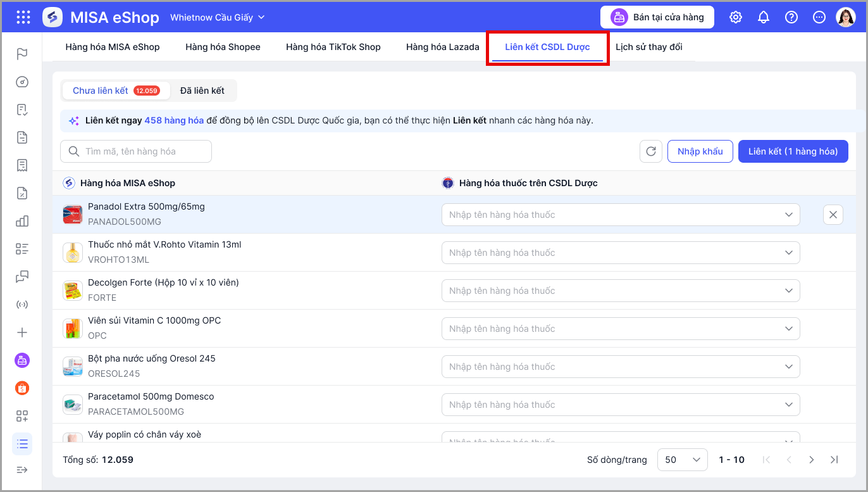Go to the first page

click(x=766, y=460)
